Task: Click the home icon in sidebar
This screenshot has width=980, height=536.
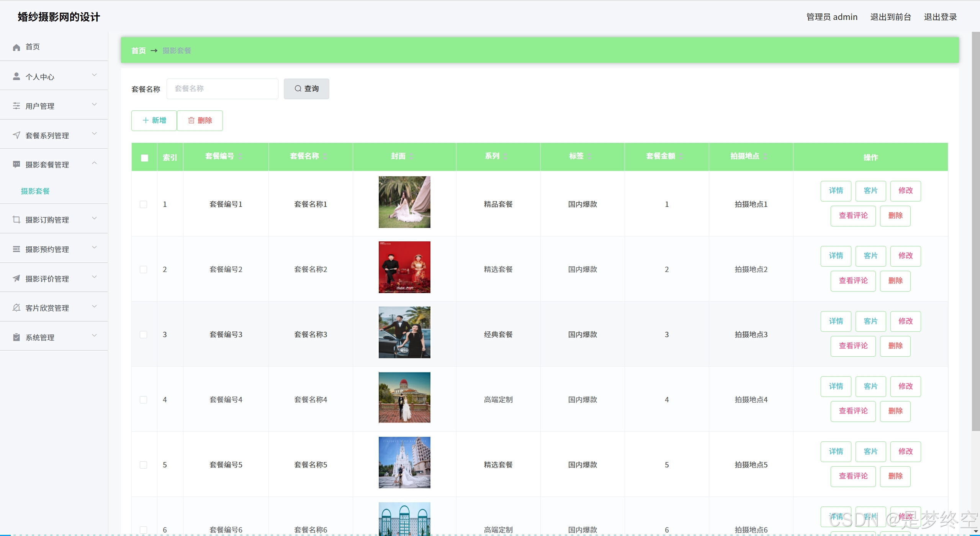Action: [x=16, y=47]
